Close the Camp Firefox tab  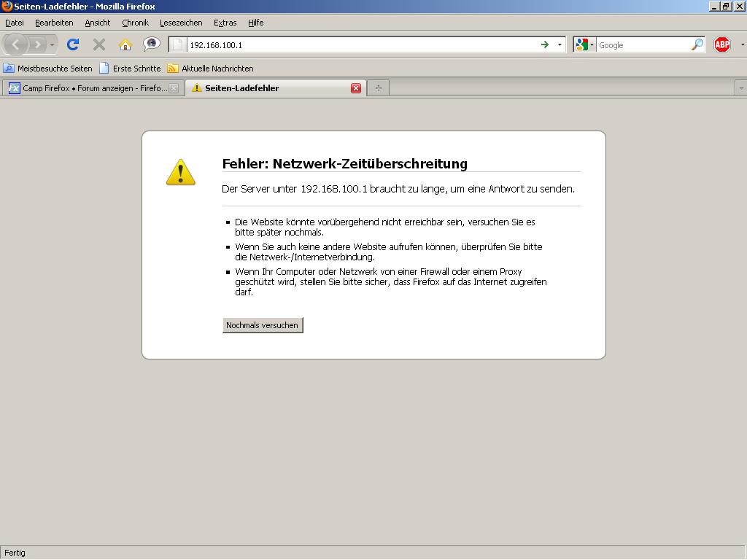coord(174,88)
